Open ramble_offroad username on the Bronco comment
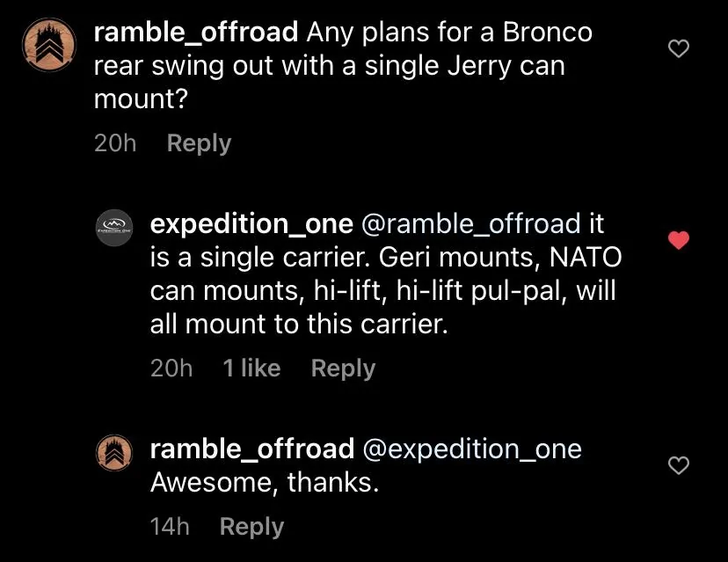This screenshot has width=728, height=562. [196, 33]
